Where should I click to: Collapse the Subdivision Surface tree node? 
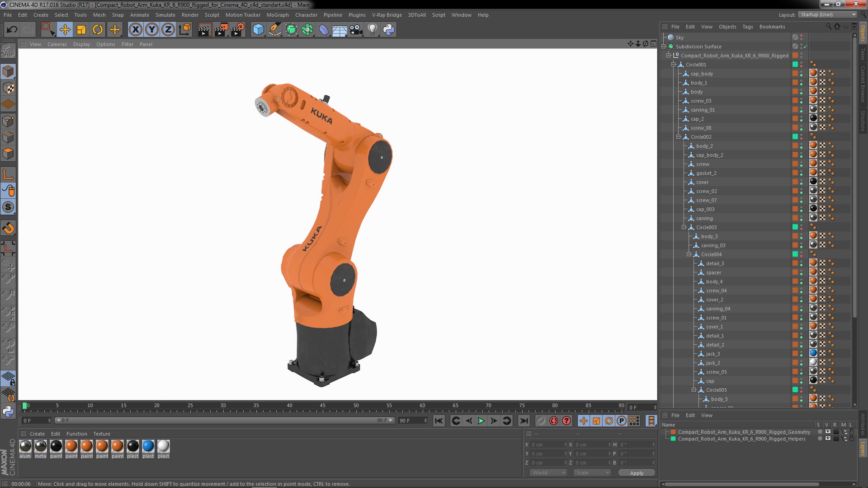(664, 47)
